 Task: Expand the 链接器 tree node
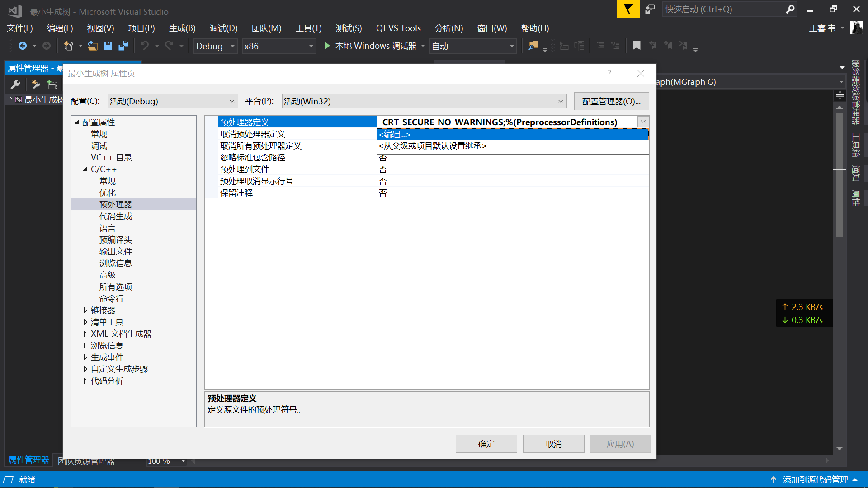(x=85, y=310)
